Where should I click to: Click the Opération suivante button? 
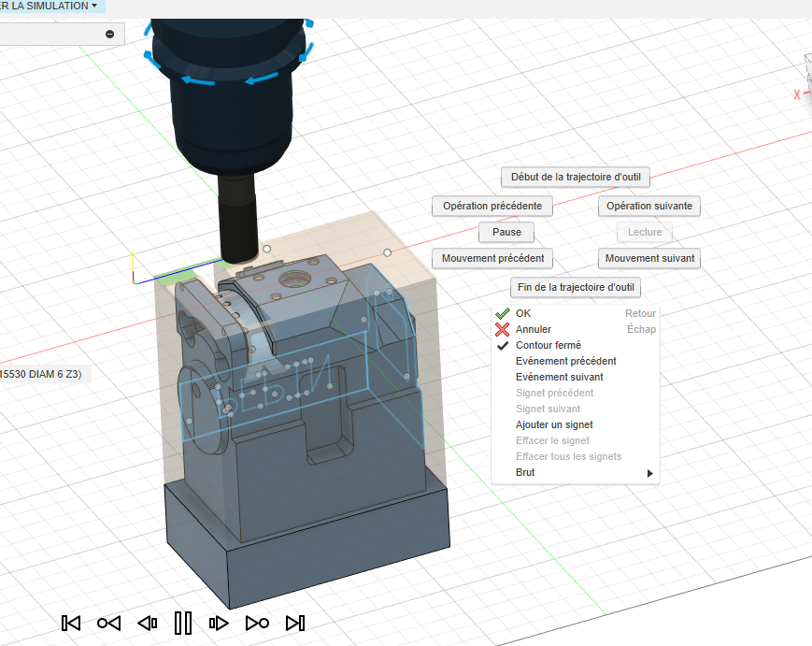648,206
